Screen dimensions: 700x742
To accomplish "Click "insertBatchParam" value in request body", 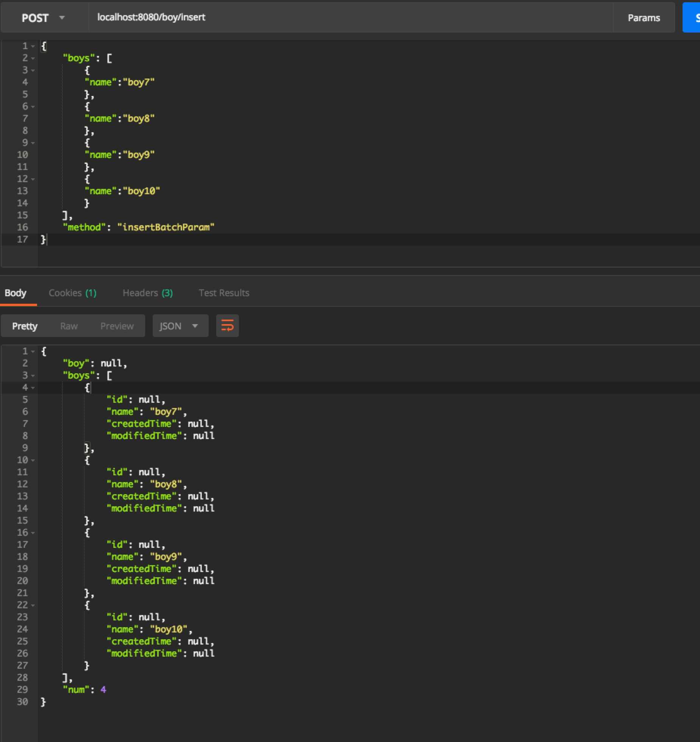I will tap(166, 227).
